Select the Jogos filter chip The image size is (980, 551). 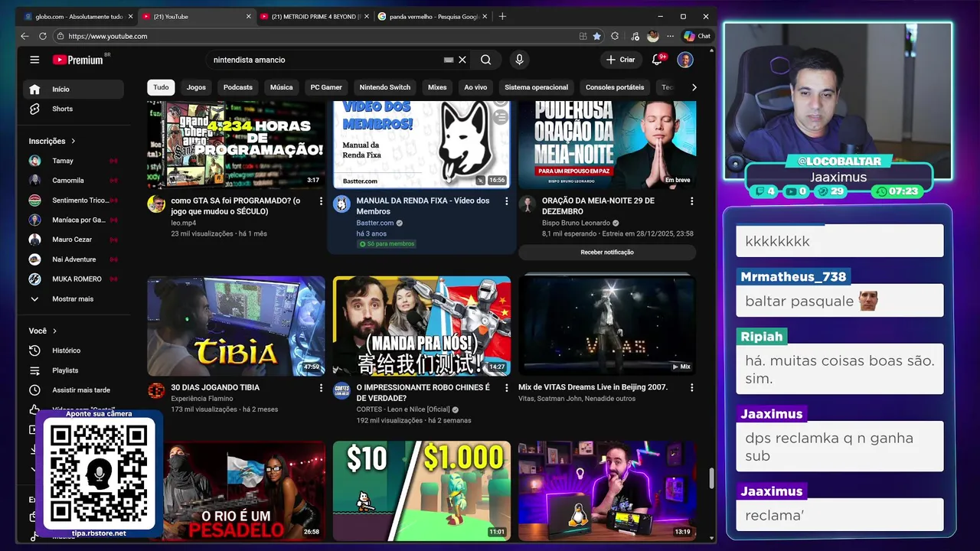(196, 87)
